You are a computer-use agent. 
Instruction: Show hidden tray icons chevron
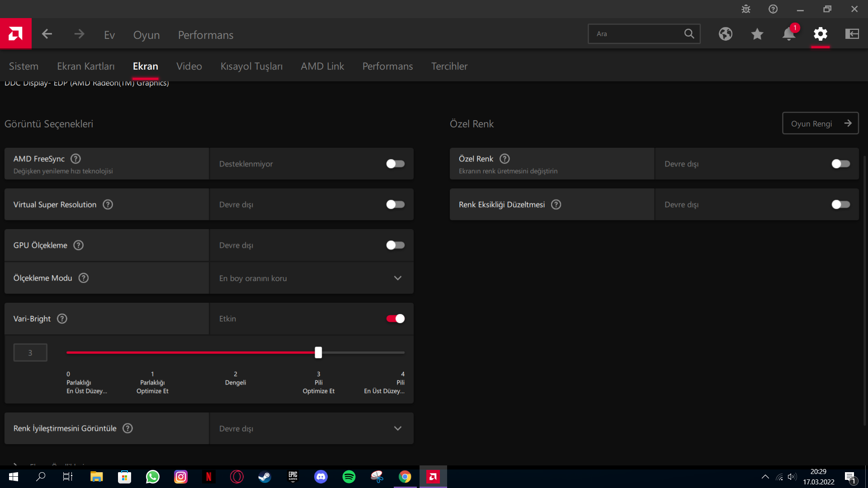click(x=765, y=477)
